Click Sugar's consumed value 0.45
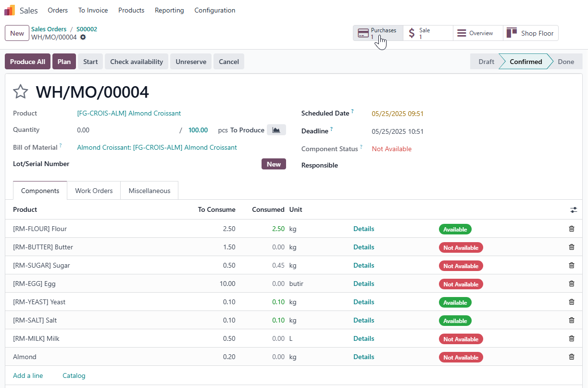 click(278, 265)
